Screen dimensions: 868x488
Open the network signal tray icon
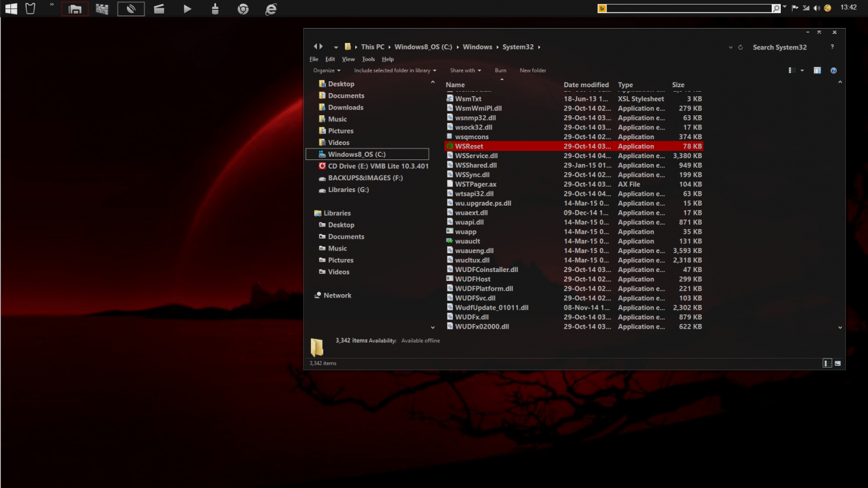806,8
